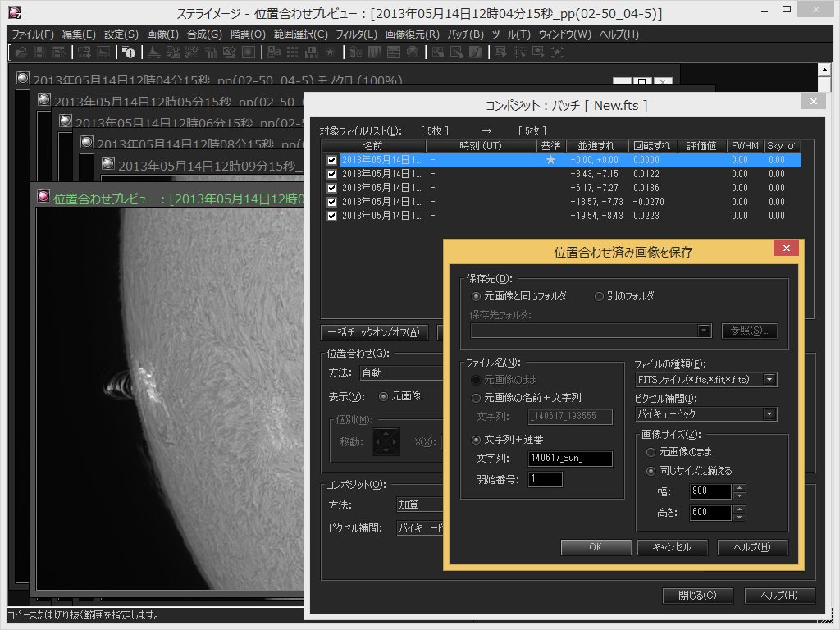Click the floppy-disk save icon in the toolbar

40,52
